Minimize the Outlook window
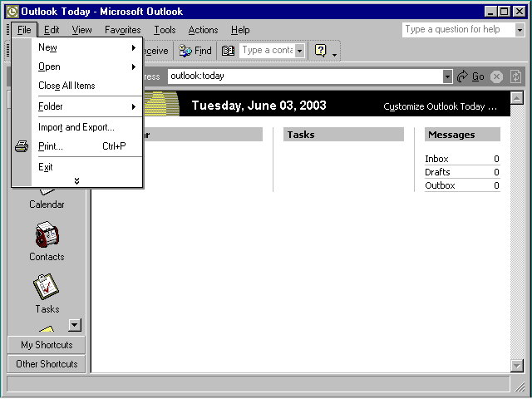This screenshot has height=399, width=532. 490,12
